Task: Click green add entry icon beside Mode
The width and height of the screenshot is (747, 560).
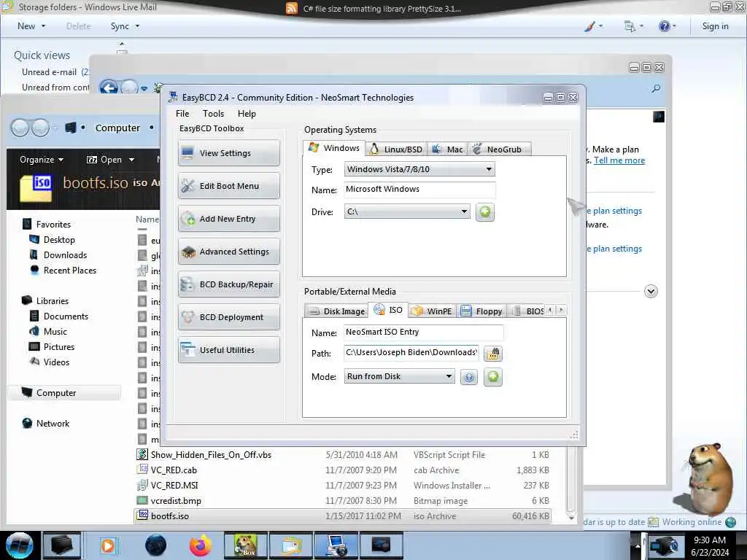Action: (x=493, y=377)
